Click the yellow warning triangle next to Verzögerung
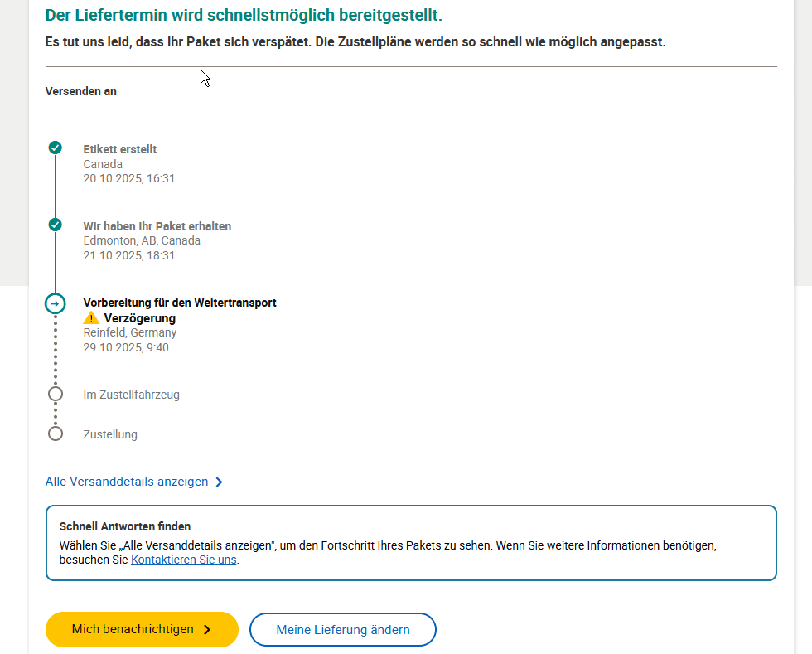 [x=91, y=318]
